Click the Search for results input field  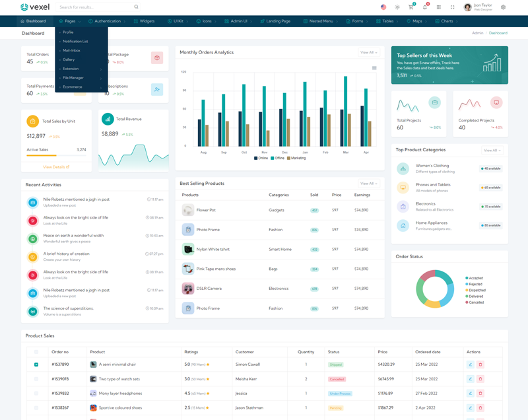(96, 7)
